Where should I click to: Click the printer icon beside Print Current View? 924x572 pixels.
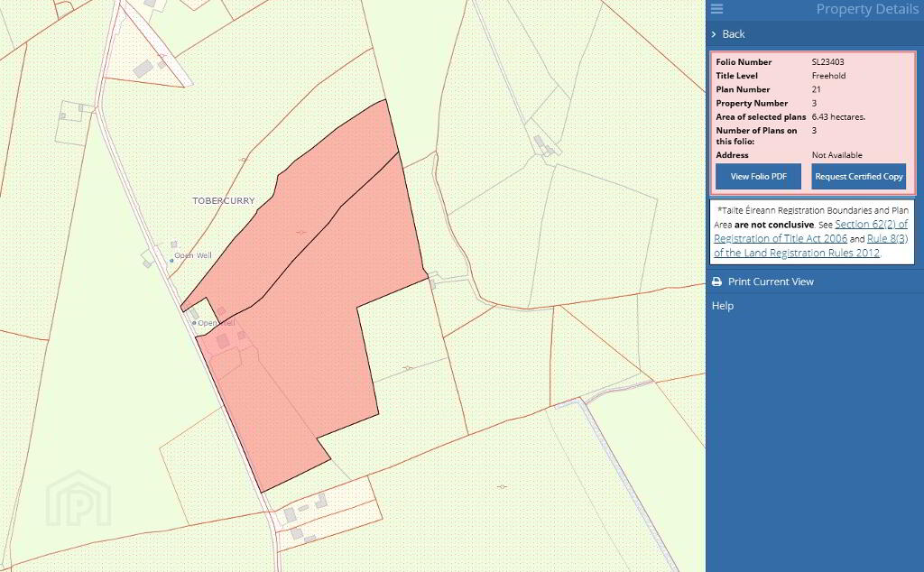tap(717, 282)
